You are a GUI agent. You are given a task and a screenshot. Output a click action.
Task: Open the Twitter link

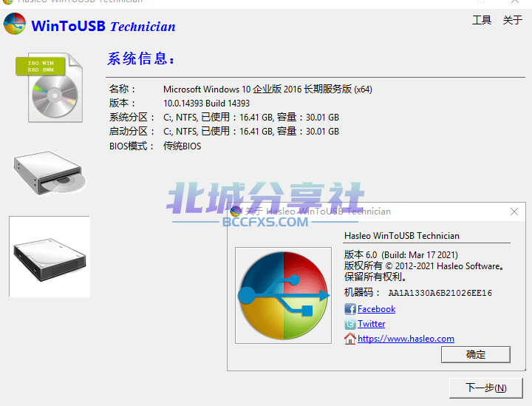[371, 324]
